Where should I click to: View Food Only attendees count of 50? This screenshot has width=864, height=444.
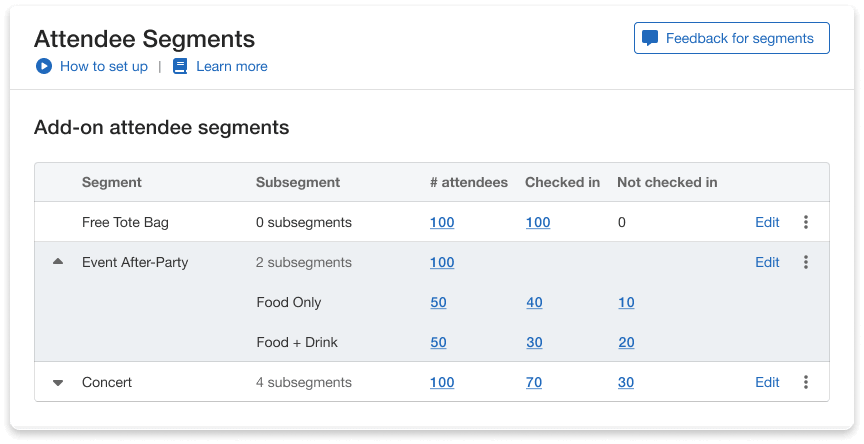coord(438,302)
